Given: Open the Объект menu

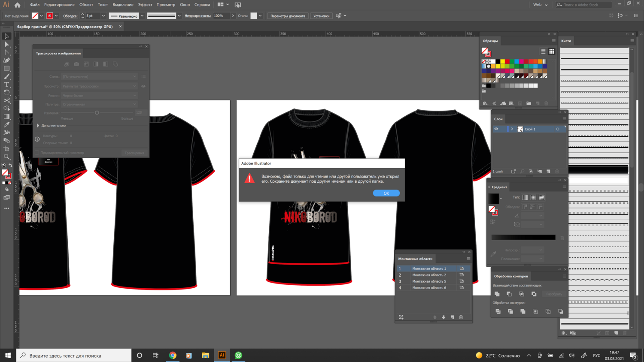Looking at the screenshot, I should (x=86, y=5).
